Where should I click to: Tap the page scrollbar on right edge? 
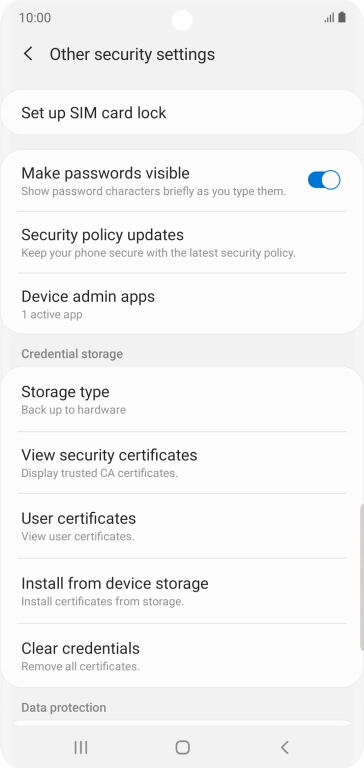coord(362,558)
